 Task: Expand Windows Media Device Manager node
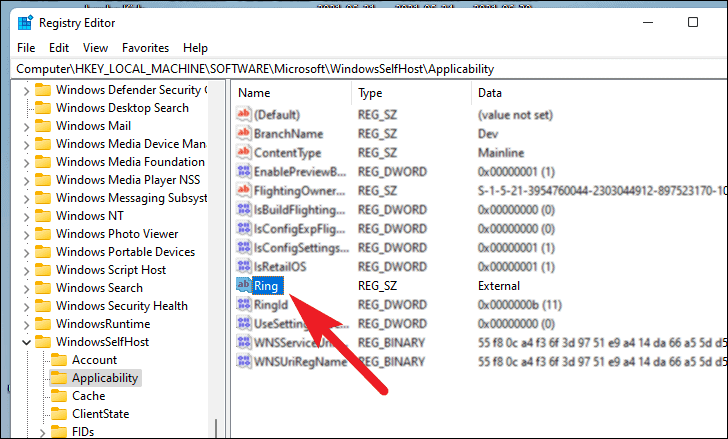(x=26, y=145)
